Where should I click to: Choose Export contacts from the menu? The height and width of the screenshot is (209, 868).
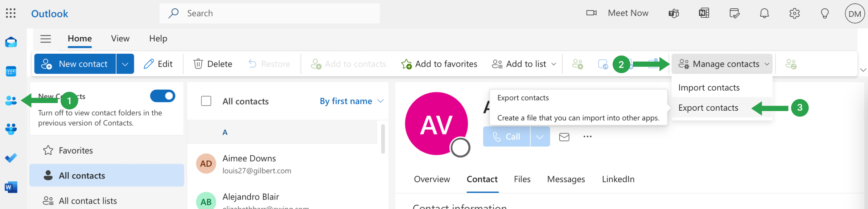[x=708, y=108]
